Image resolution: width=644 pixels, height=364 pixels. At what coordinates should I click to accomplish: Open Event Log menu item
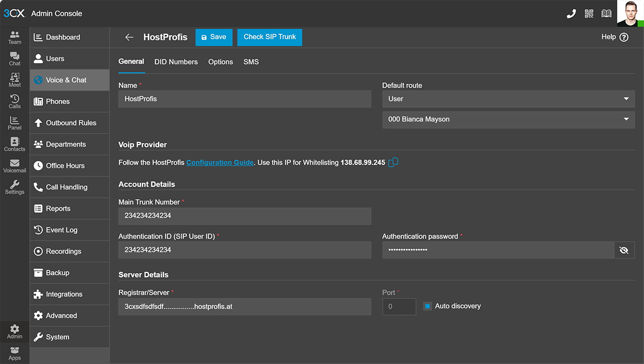[x=70, y=230]
